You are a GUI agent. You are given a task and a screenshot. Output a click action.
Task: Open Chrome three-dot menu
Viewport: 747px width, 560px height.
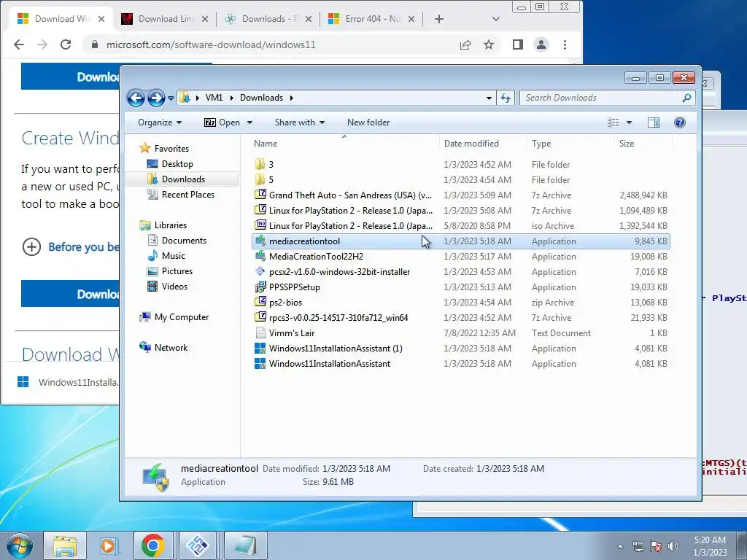[565, 44]
